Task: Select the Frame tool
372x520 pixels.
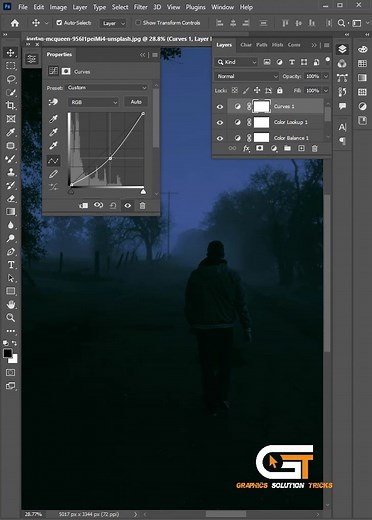Action: pyautogui.click(x=11, y=119)
